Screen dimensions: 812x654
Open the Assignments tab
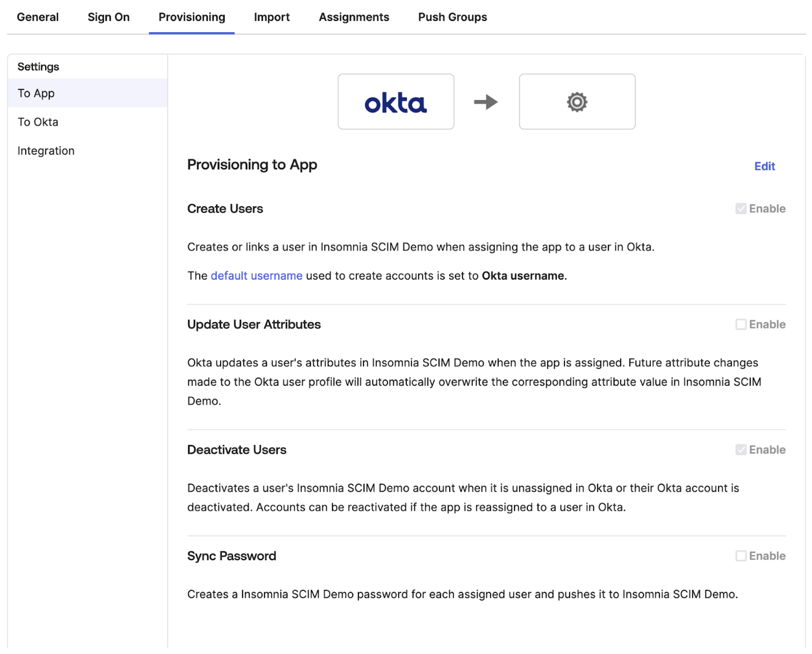click(x=354, y=17)
